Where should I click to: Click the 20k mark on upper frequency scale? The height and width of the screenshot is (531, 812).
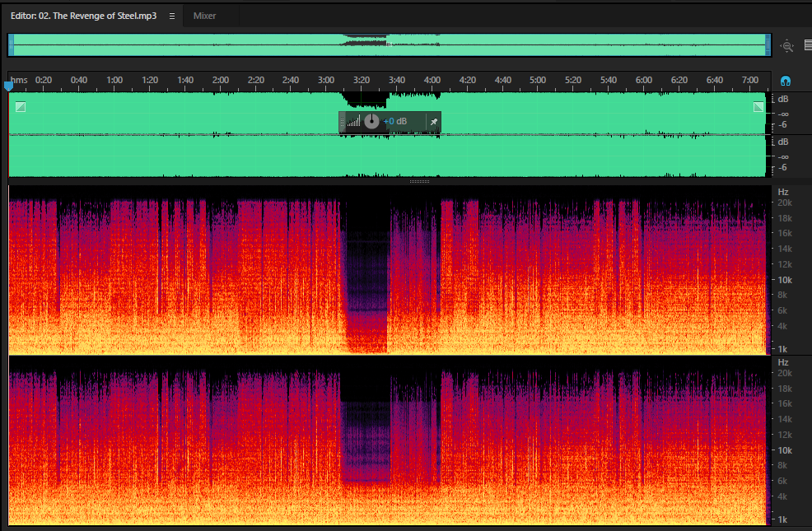point(785,203)
